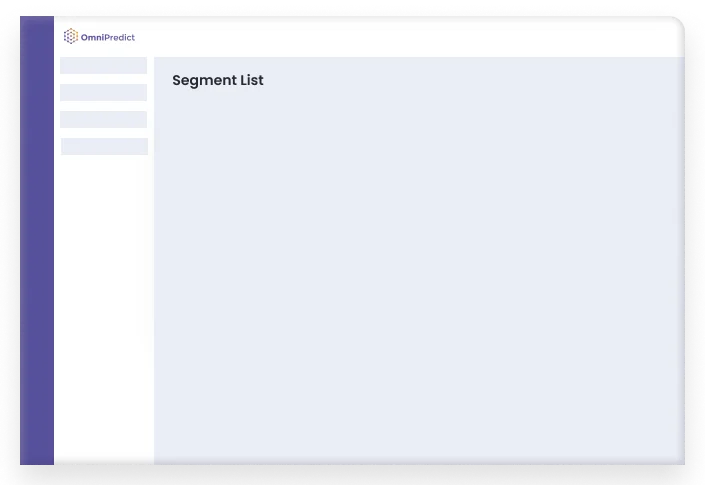Click the empty Segment List content panel

coord(419,261)
